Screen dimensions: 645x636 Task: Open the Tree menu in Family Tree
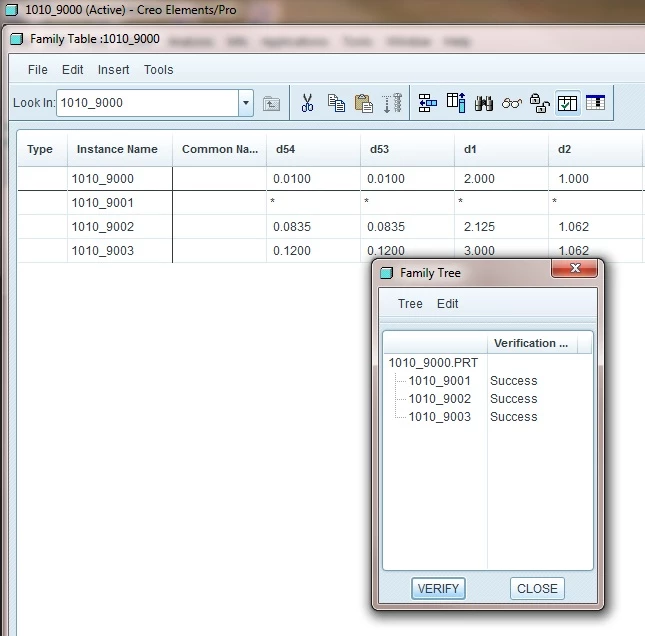pyautogui.click(x=410, y=304)
